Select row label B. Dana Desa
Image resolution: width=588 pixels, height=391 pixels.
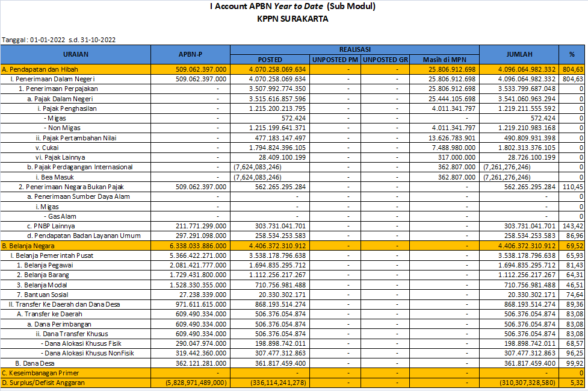pyautogui.click(x=35, y=364)
